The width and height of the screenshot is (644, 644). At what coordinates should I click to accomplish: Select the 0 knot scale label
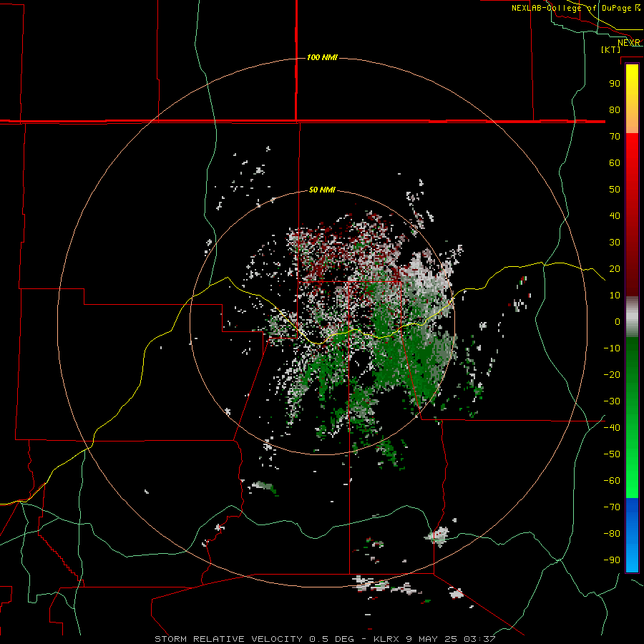(x=618, y=321)
